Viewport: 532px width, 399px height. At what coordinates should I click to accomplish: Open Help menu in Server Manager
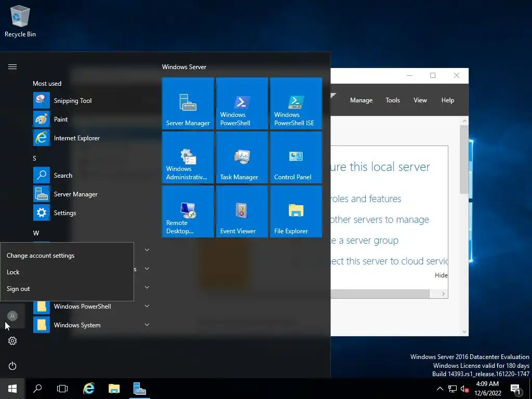click(447, 100)
